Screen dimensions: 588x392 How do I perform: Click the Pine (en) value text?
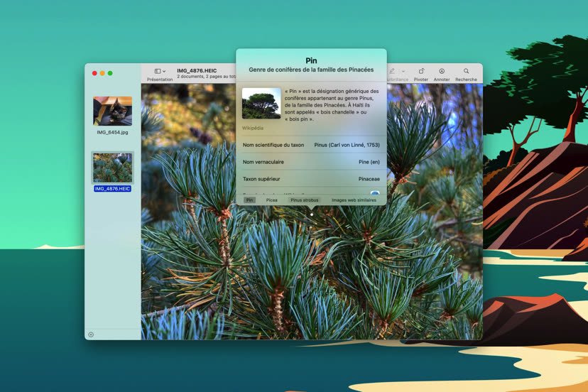pos(369,162)
